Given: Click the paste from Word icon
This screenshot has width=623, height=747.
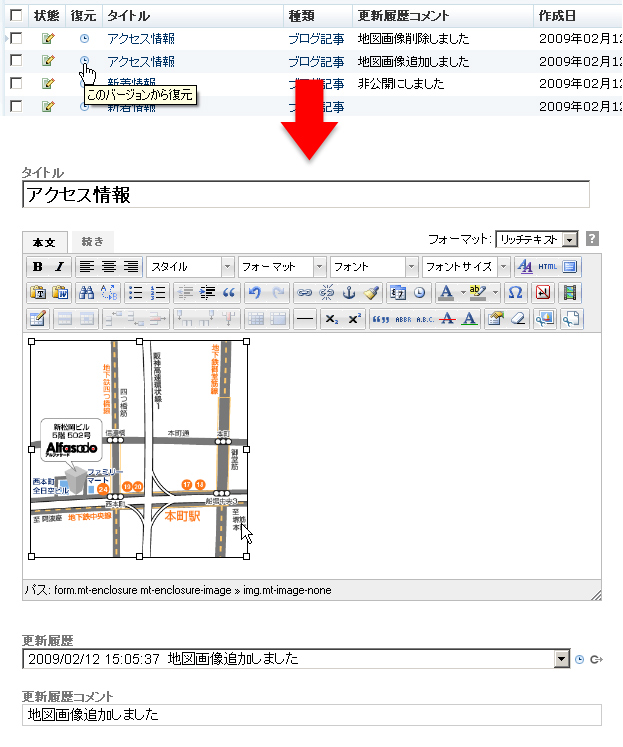Looking at the screenshot, I should (x=60, y=293).
